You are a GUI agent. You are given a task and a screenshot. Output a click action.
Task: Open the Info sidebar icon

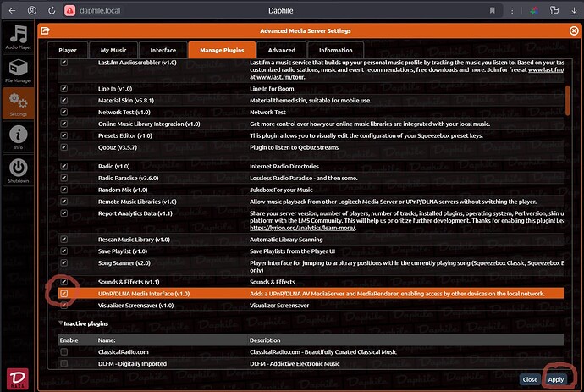coord(18,137)
